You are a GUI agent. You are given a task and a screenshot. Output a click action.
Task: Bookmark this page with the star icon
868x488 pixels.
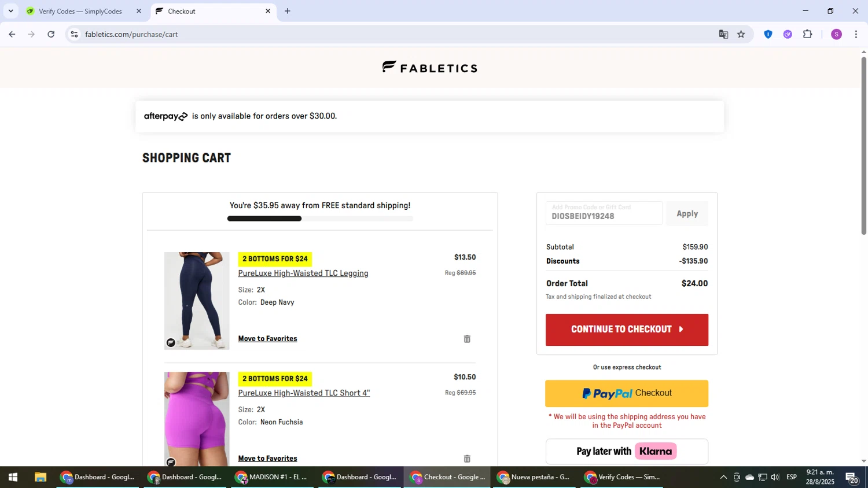[x=741, y=34]
